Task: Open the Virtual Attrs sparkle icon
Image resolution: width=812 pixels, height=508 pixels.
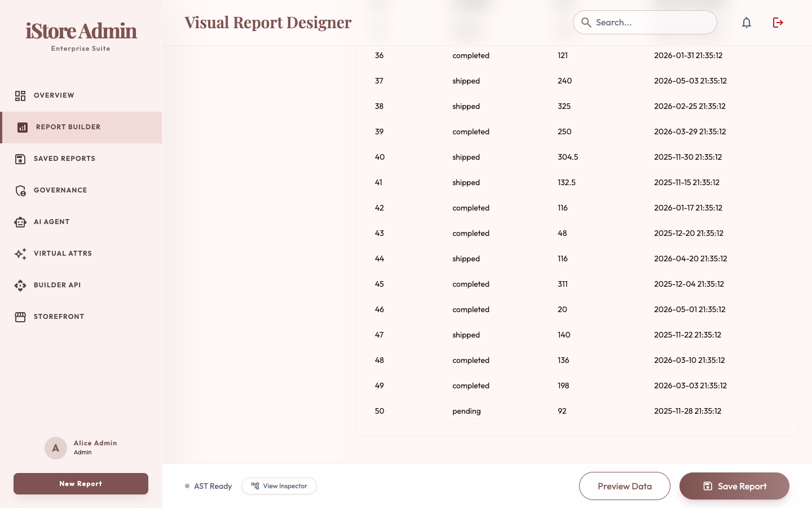Action: point(20,254)
